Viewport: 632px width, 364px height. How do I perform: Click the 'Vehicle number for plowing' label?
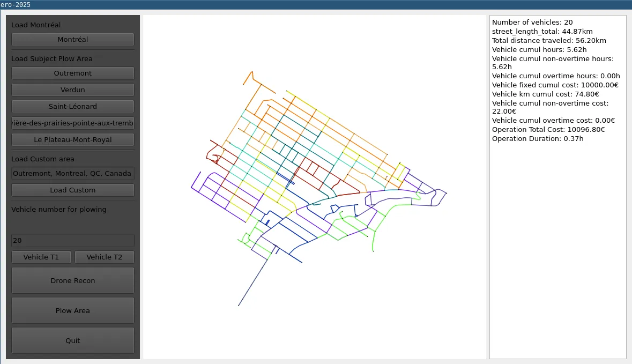pyautogui.click(x=59, y=209)
